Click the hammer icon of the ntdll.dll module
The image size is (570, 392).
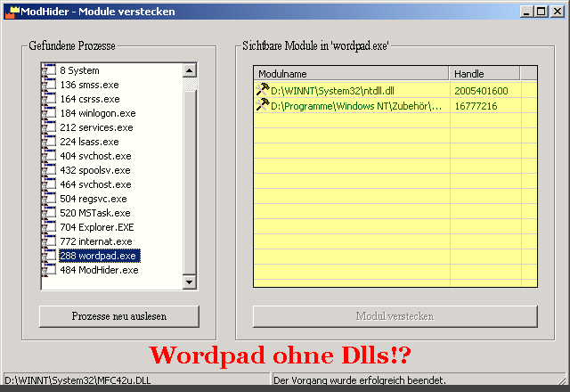pos(263,89)
